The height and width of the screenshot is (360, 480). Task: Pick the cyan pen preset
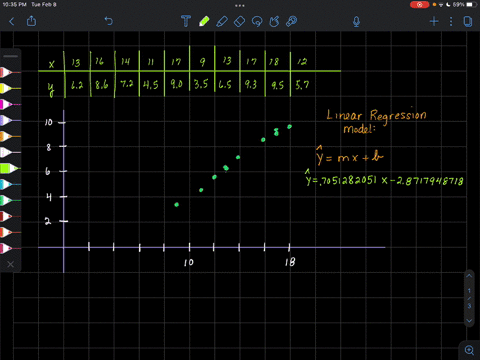[x=10, y=184]
